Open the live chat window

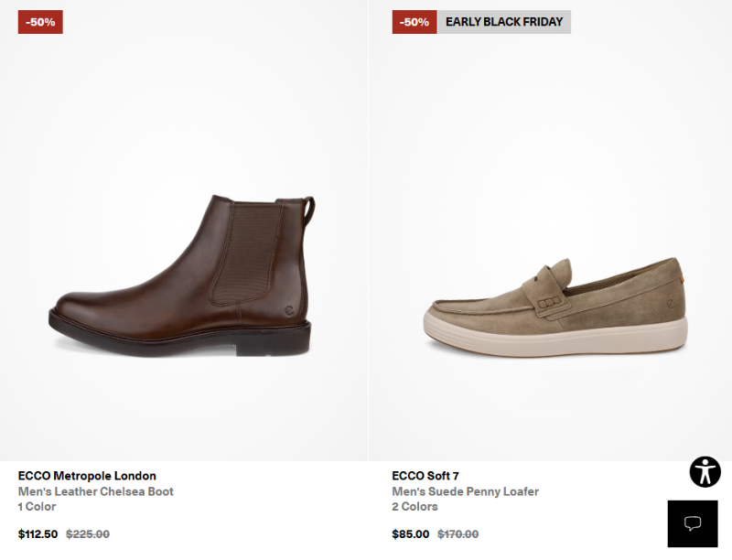pos(693,523)
